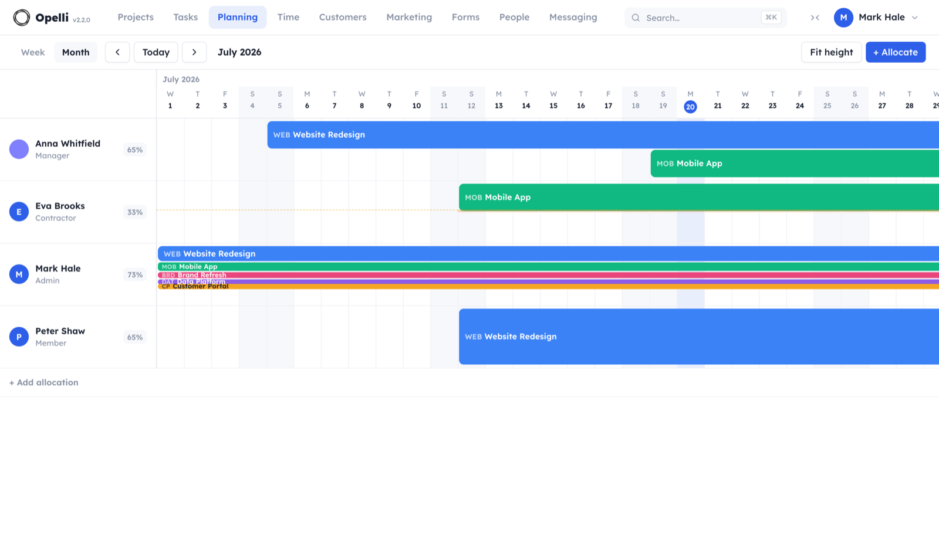Click Mark Hale's 73% utilization badge

(x=135, y=274)
